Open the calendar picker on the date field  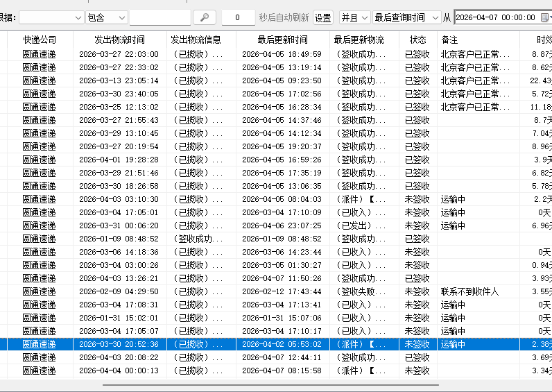tap(544, 17)
